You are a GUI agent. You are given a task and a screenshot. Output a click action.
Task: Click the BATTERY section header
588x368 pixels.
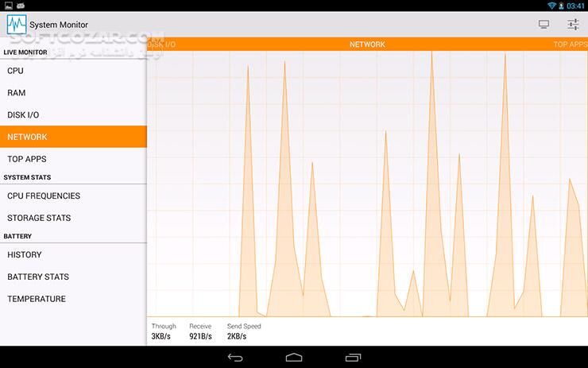17,236
